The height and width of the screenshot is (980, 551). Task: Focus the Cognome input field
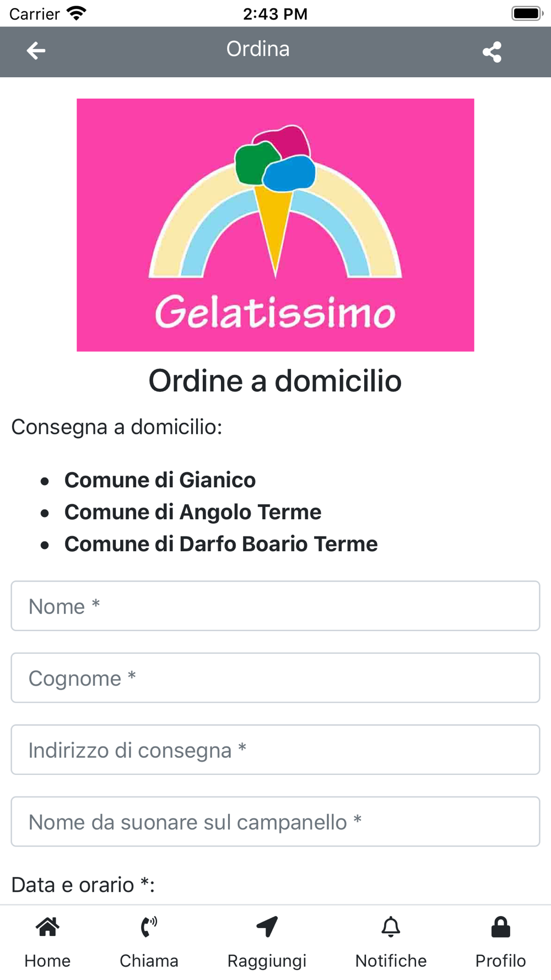(275, 678)
